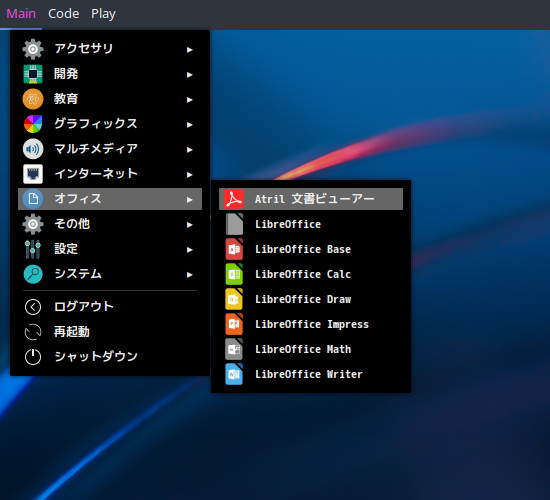
Task: Click the LibreOffice Math gray icon
Action: coord(234,349)
